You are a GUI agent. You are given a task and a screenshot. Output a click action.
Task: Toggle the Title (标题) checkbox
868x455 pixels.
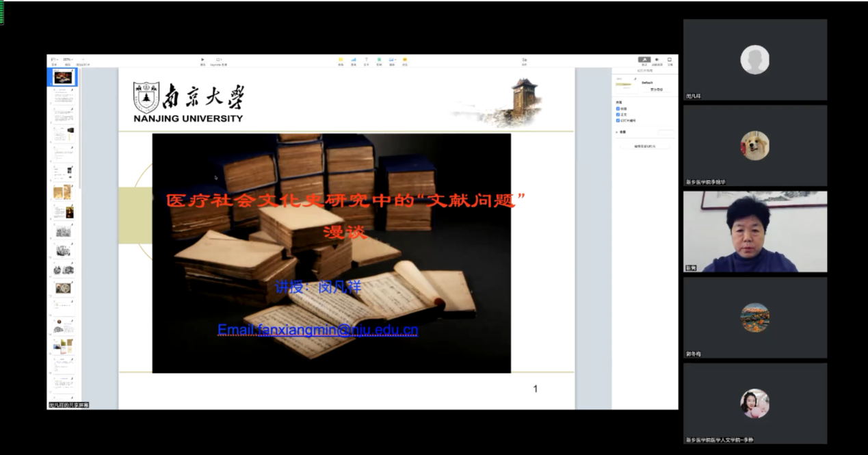[618, 108]
